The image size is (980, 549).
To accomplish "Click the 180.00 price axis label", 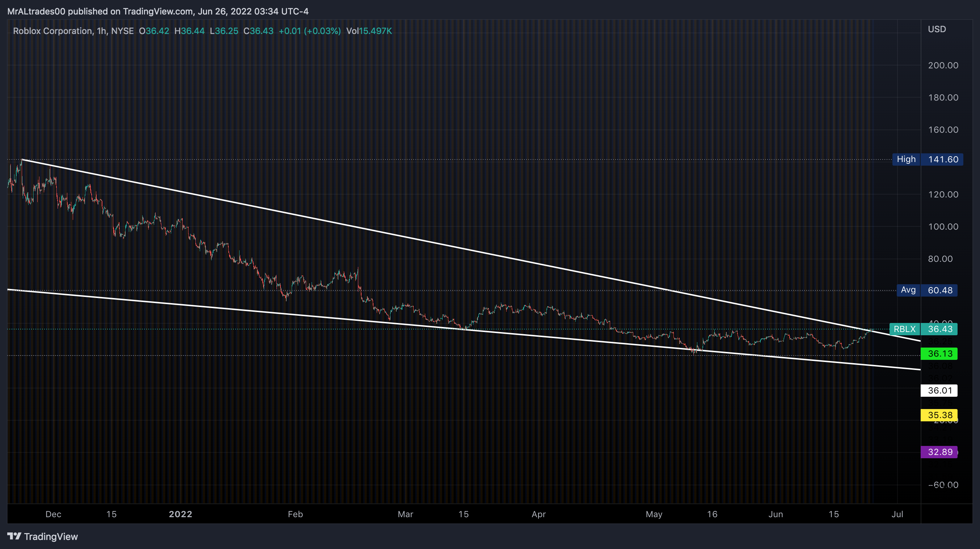I will 943,98.
